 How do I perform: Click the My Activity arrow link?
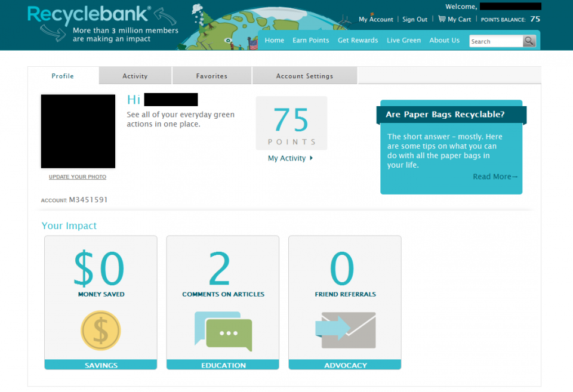coord(290,158)
